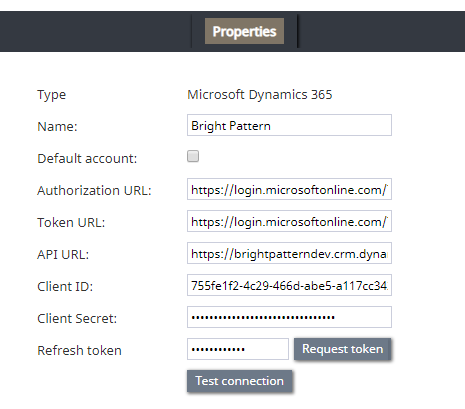Screen dimensions: 465x409
Task: Open the Properties tab
Action: tap(244, 31)
